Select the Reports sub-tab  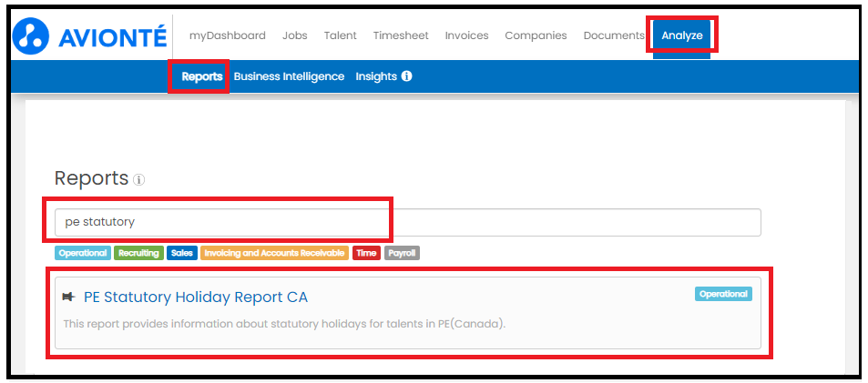point(202,76)
